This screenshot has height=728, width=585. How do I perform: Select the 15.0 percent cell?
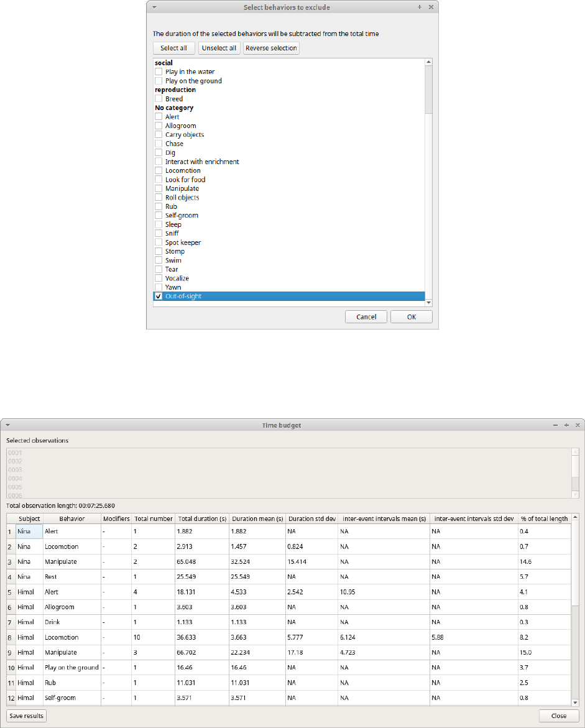544,652
